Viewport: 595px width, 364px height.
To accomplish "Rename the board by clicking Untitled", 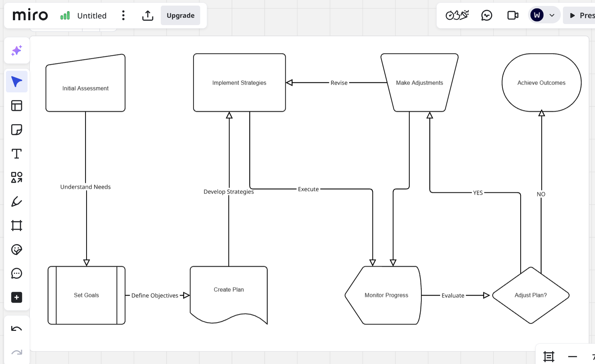I will [92, 15].
